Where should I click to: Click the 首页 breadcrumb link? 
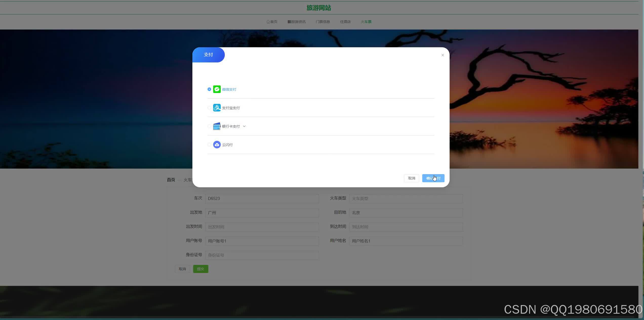[171, 180]
